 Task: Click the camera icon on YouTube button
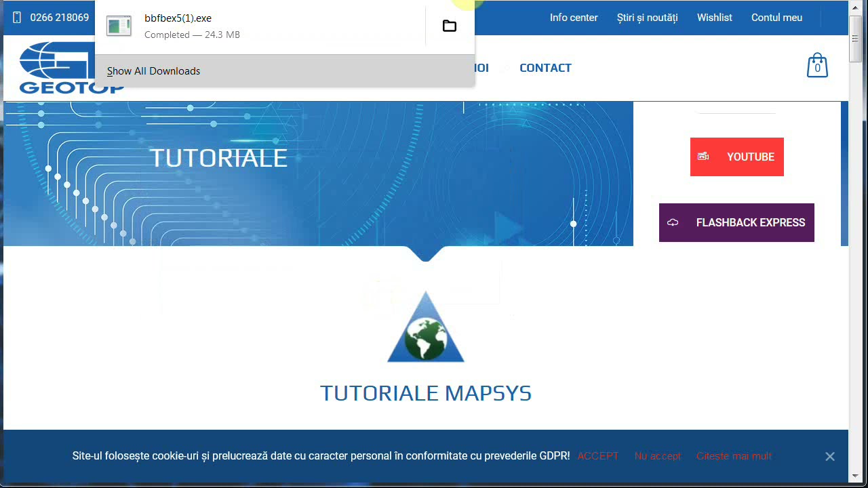pyautogui.click(x=703, y=157)
